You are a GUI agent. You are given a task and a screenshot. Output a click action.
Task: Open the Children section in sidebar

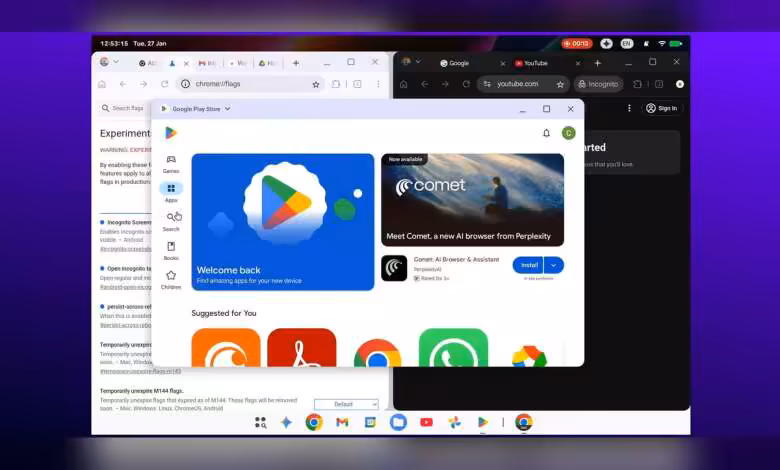171,278
